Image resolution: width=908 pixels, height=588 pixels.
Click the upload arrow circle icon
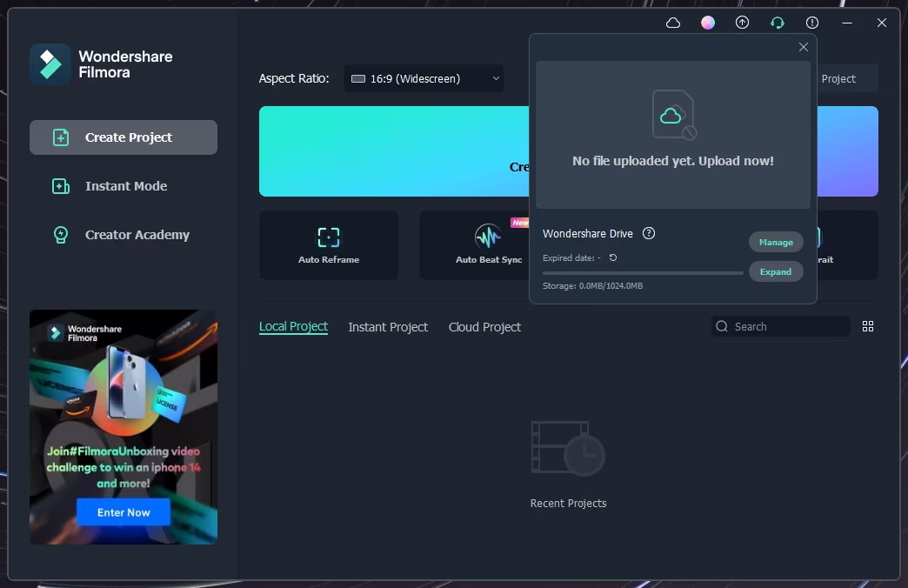click(x=743, y=23)
